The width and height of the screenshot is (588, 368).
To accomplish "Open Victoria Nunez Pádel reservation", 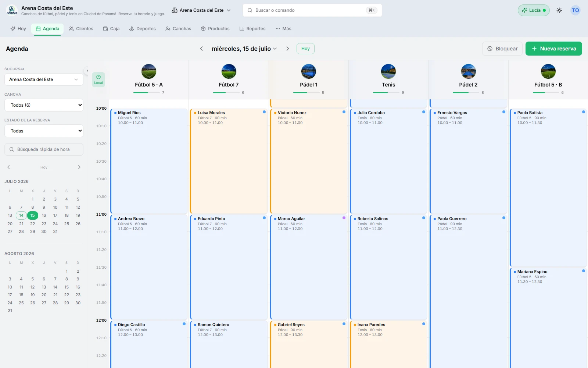I will (x=309, y=161).
